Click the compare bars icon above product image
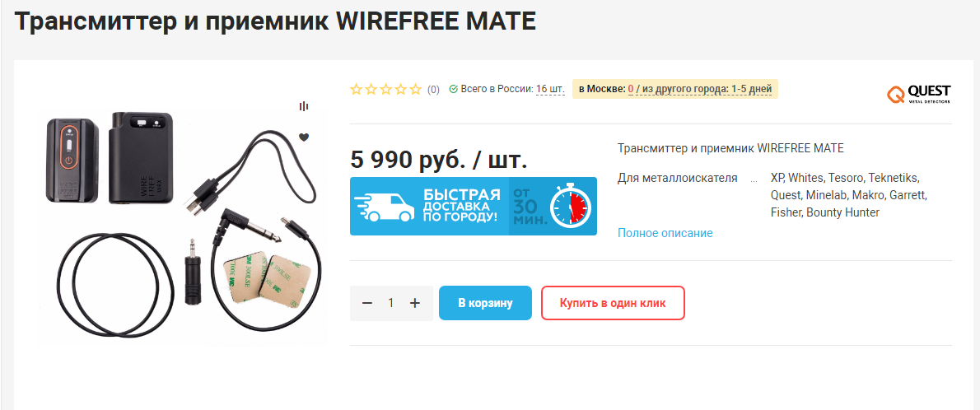 pos(304,107)
